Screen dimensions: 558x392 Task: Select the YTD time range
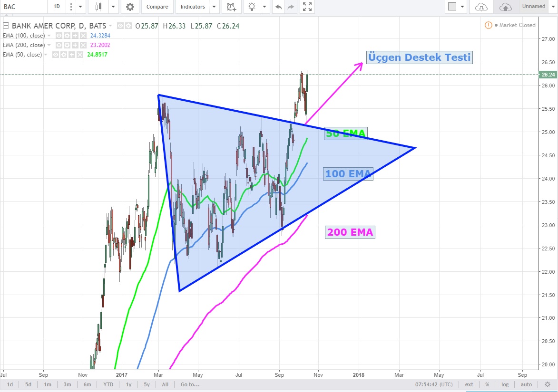tap(108, 384)
